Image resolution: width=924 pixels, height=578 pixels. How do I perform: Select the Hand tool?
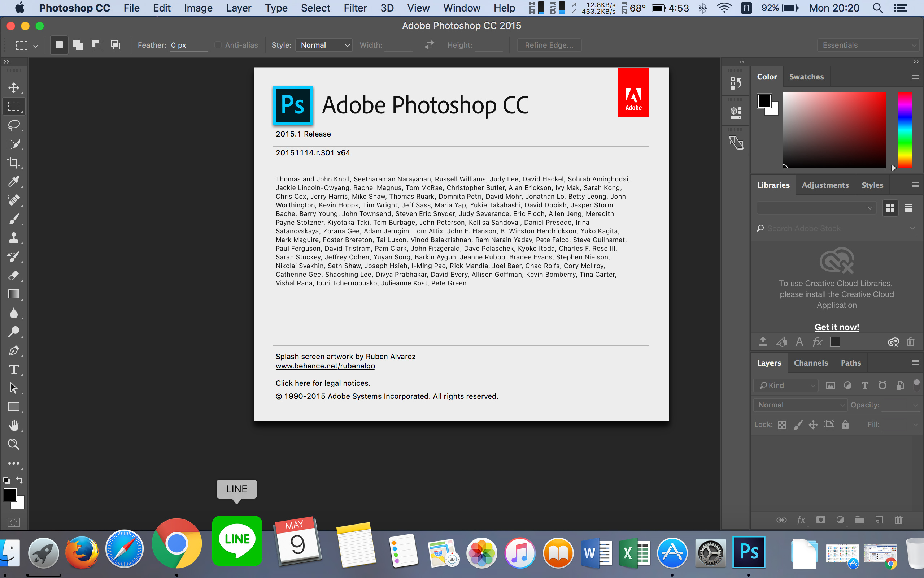click(x=14, y=426)
